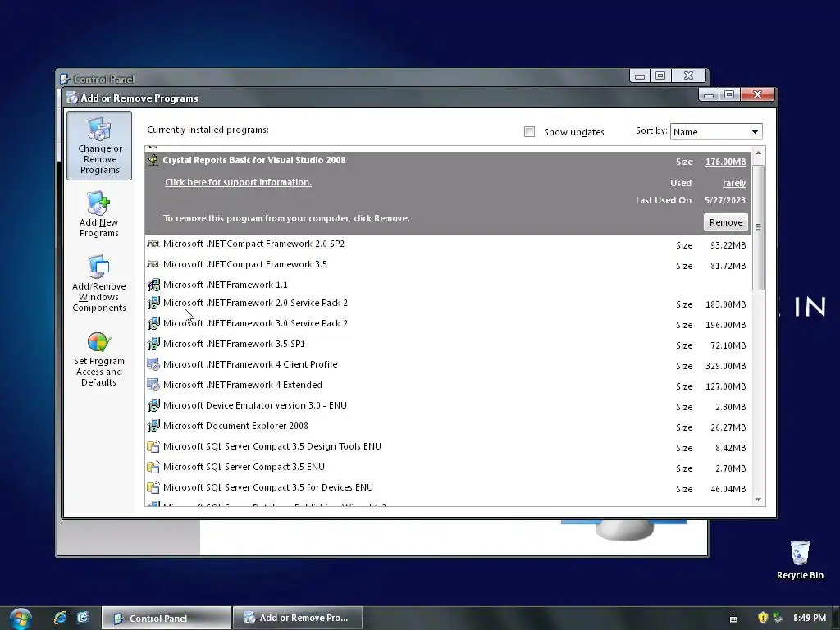Click the Last Used On 5/27/2023 date
840x630 pixels.
pyautogui.click(x=725, y=200)
